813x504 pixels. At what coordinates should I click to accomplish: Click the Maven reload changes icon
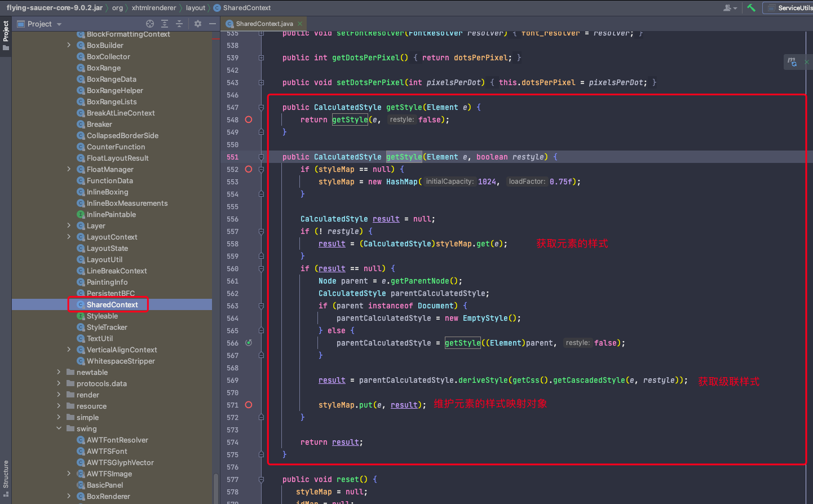point(793,62)
